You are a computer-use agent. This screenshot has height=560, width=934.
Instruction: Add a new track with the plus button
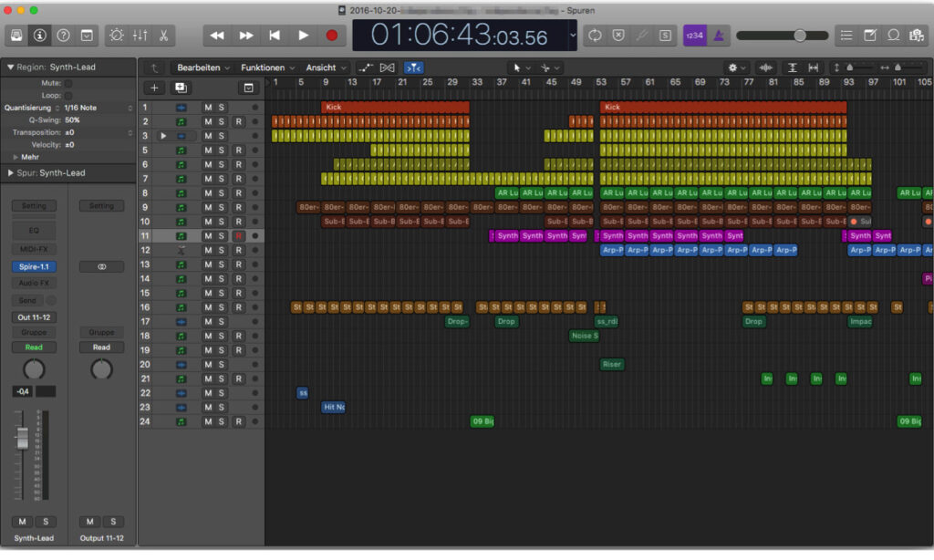coord(154,88)
